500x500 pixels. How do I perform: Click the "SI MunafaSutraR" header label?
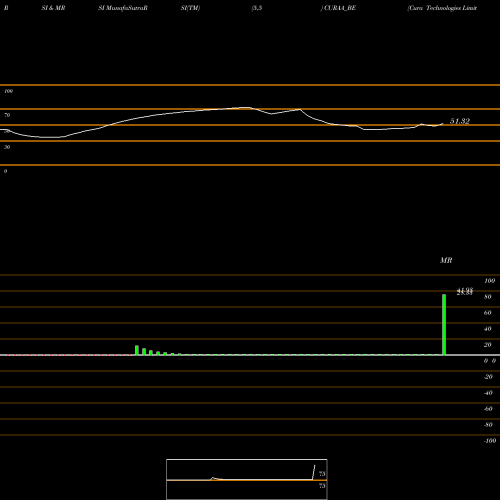123,8
